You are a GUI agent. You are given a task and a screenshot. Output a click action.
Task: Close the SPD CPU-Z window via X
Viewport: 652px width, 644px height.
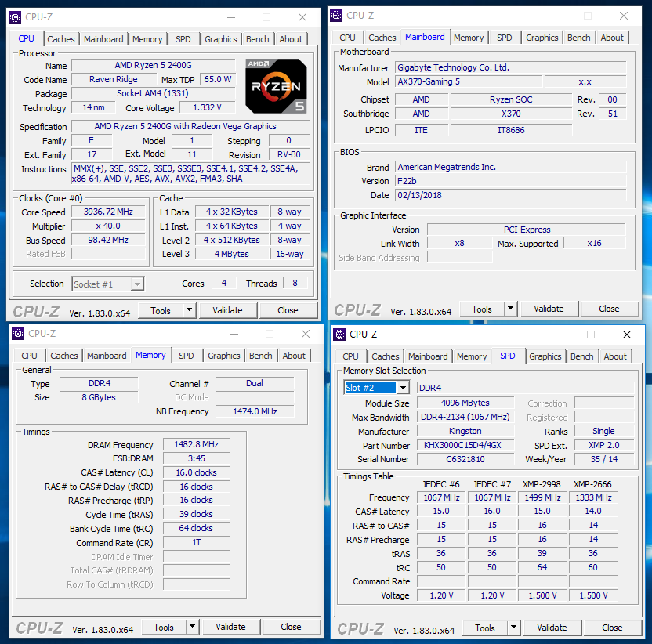pos(627,335)
